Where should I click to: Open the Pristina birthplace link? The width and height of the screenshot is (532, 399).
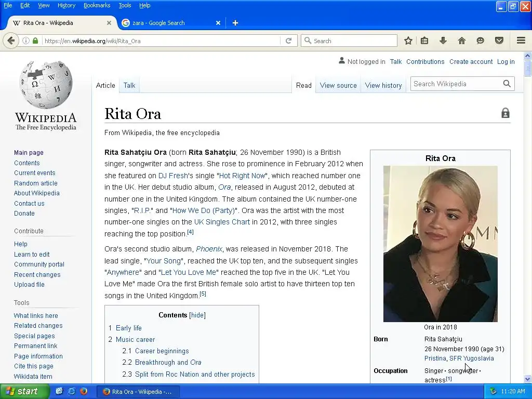[x=435, y=358]
